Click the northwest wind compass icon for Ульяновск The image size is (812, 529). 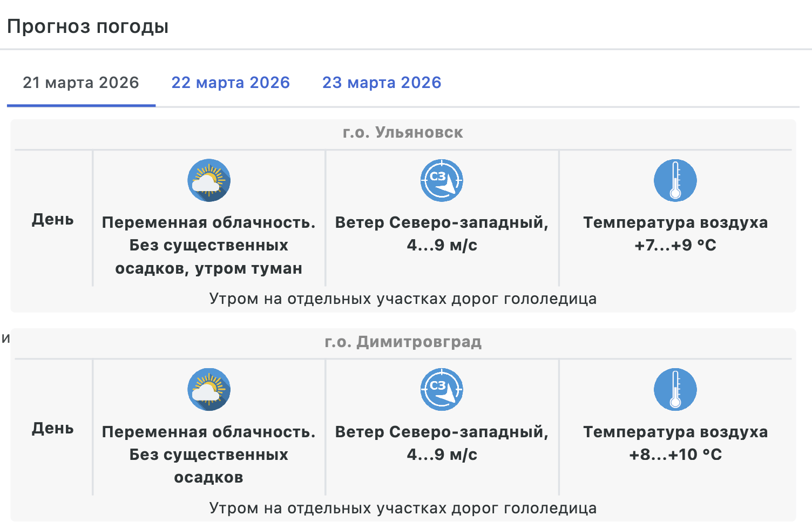click(442, 180)
